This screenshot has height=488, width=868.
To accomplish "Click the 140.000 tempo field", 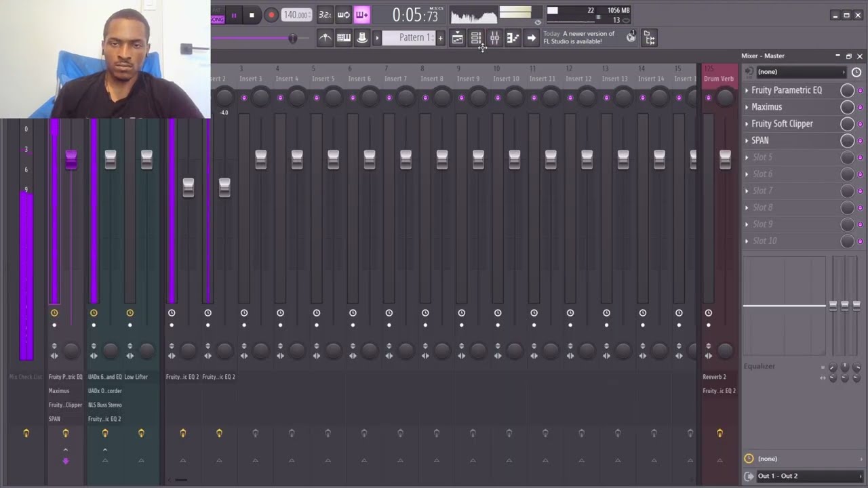I will click(296, 15).
